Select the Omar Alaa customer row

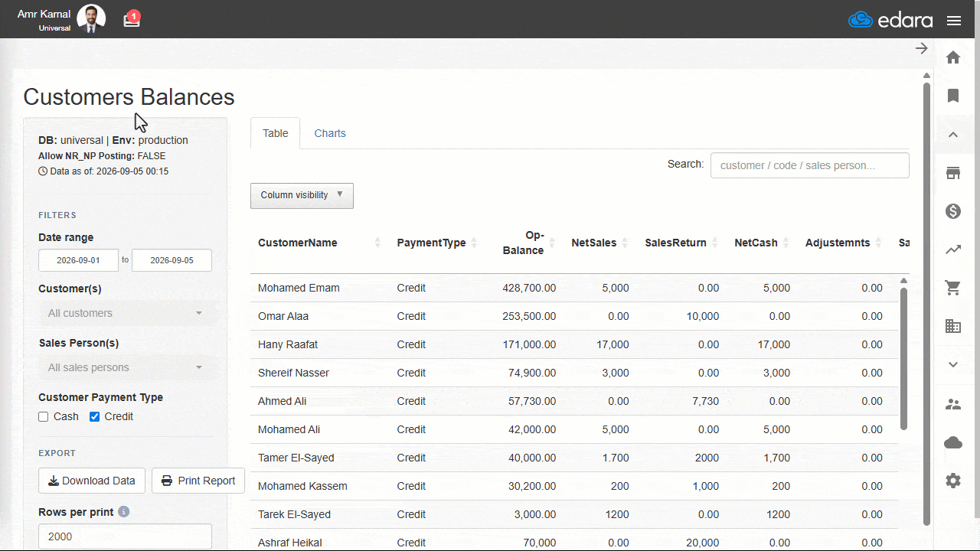(574, 316)
